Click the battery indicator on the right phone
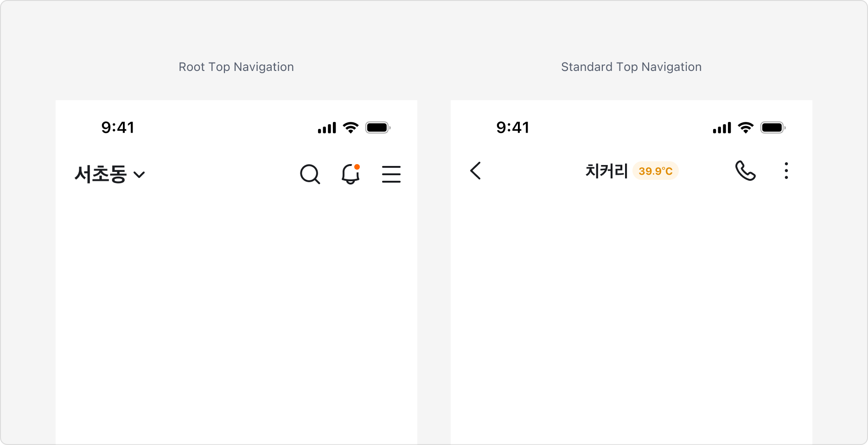This screenshot has height=445, width=868. coord(772,127)
